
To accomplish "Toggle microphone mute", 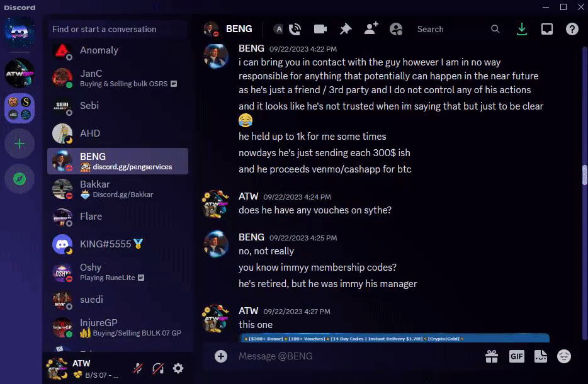I will tap(138, 368).
